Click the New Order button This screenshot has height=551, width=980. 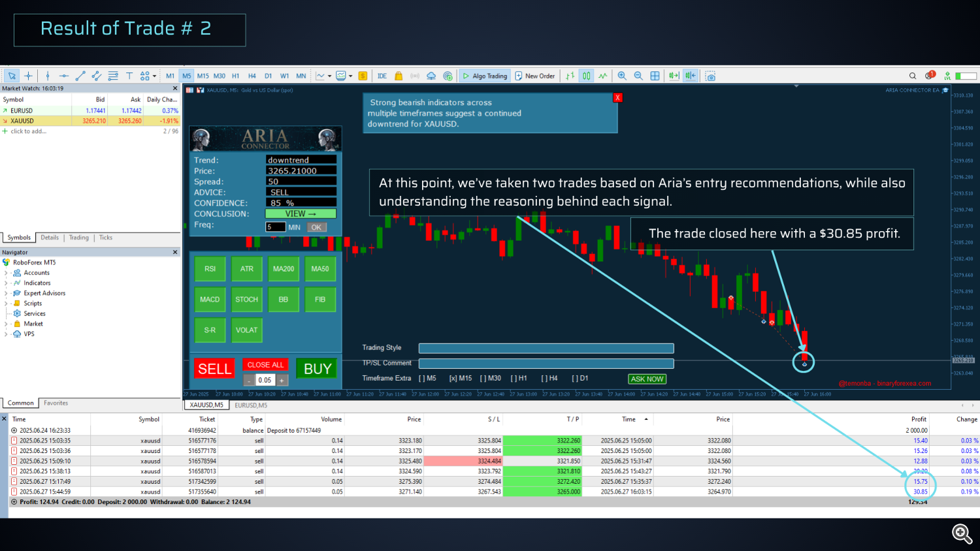pyautogui.click(x=535, y=76)
